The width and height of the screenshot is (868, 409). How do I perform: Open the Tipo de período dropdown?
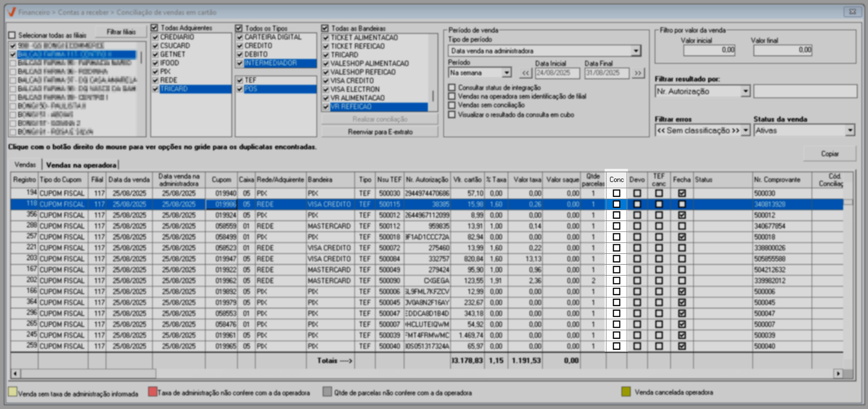click(x=636, y=51)
